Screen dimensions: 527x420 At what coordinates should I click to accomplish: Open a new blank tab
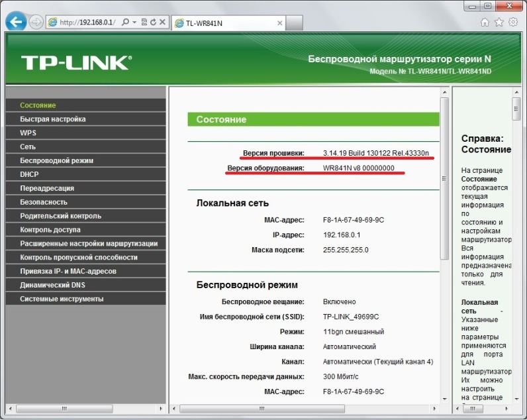[x=294, y=23]
